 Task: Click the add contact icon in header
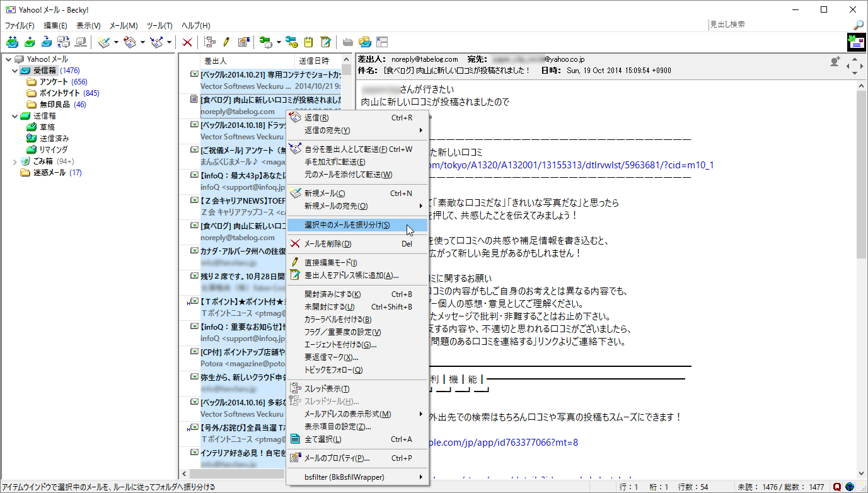point(836,61)
